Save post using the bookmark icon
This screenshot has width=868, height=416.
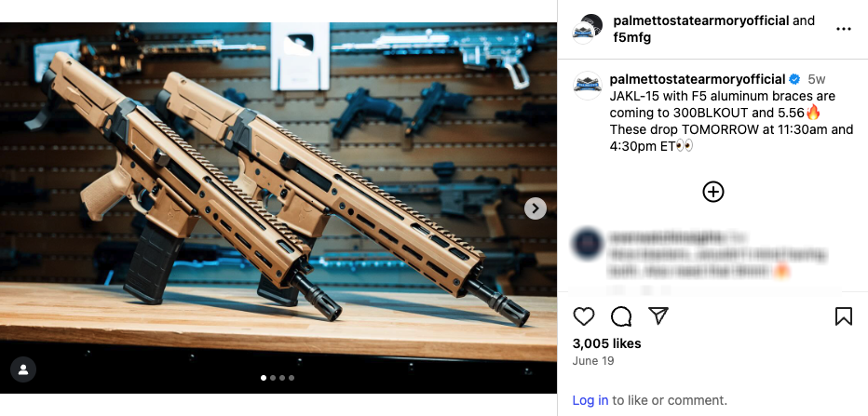point(843,316)
